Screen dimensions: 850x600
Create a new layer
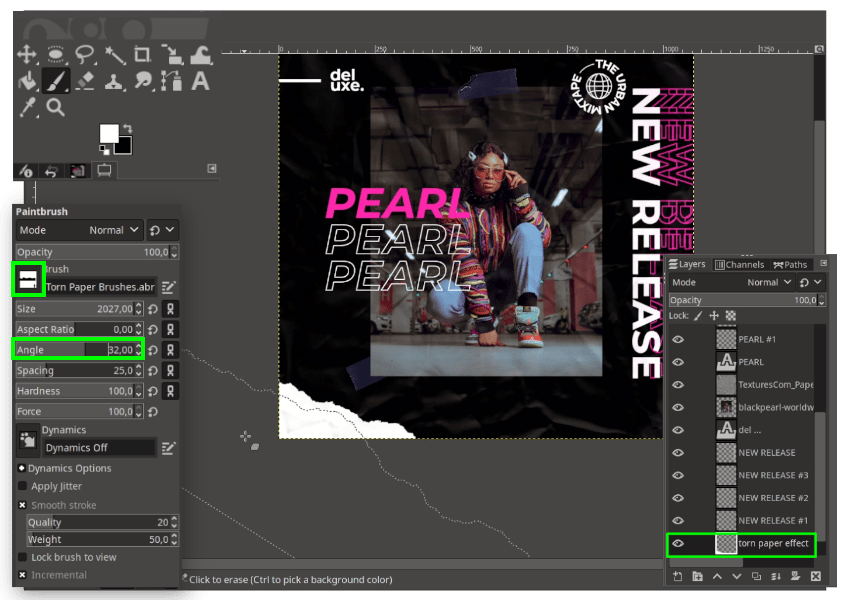point(678,576)
